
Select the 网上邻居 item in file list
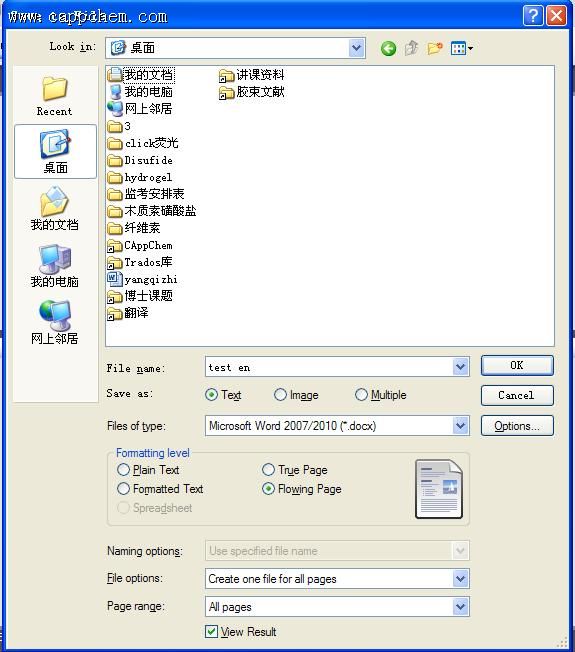[140, 109]
